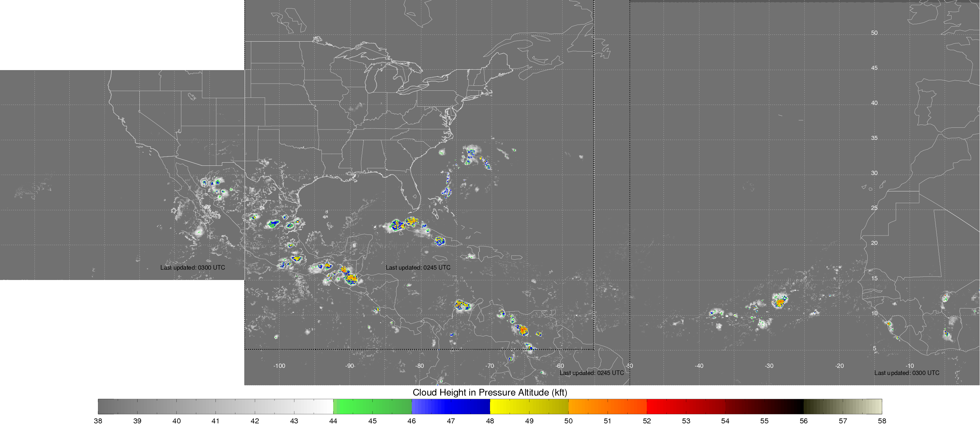
Task: Click the yellow 48–50 kft colorbar segment
Action: click(529, 406)
